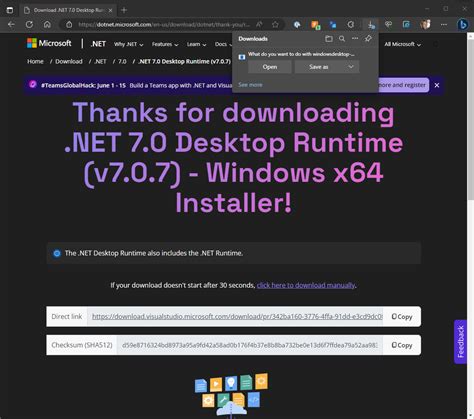Image resolution: width=474 pixels, height=419 pixels.
Task: Click the extensions puzzle icon in toolbar
Action: pos(351,24)
